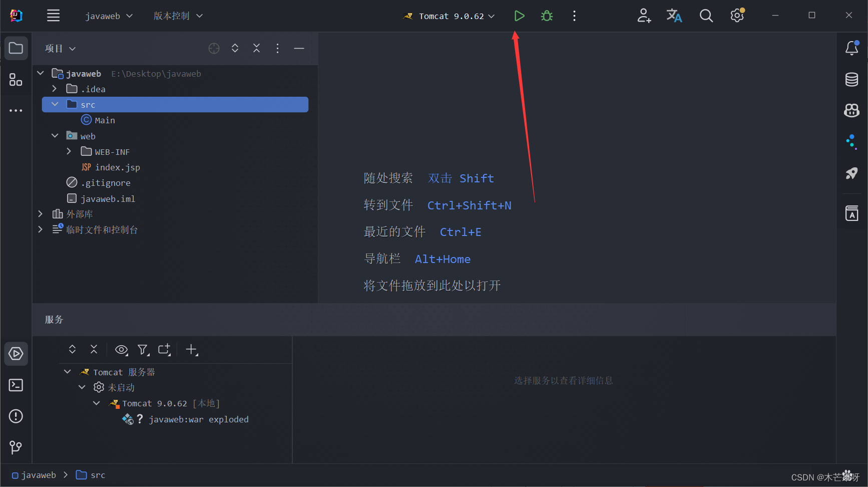Open the Copilot assistant panel
The image size is (868, 487).
click(852, 110)
